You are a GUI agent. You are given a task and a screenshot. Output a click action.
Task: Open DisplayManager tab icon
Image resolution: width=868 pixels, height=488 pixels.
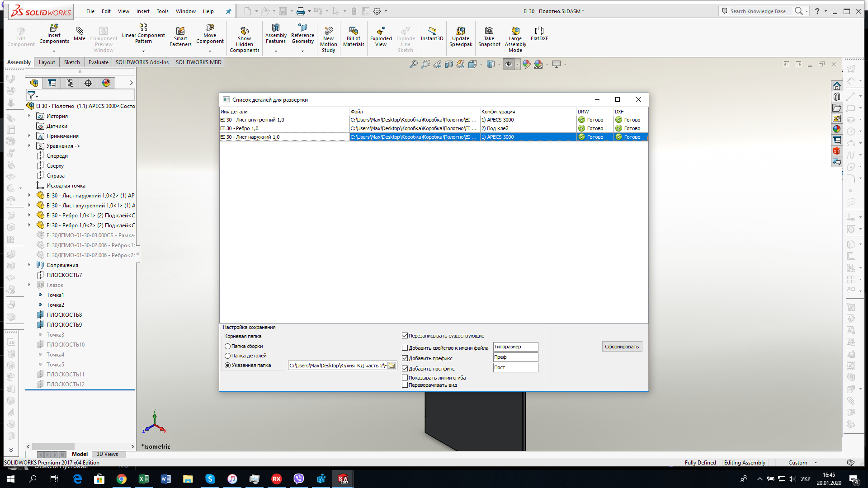tap(106, 83)
